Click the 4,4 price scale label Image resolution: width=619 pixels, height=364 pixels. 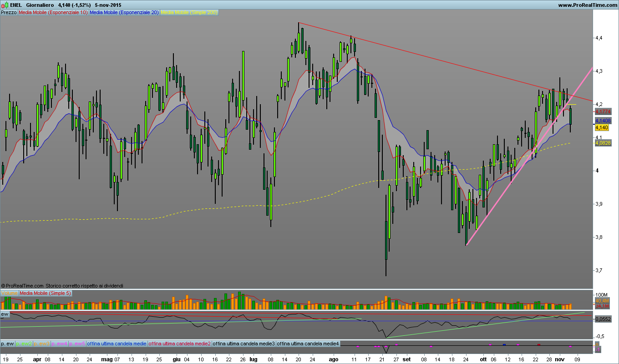pyautogui.click(x=599, y=38)
